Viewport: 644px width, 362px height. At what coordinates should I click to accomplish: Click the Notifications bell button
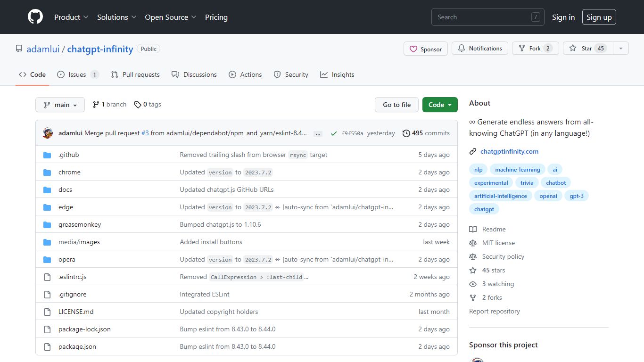(480, 49)
